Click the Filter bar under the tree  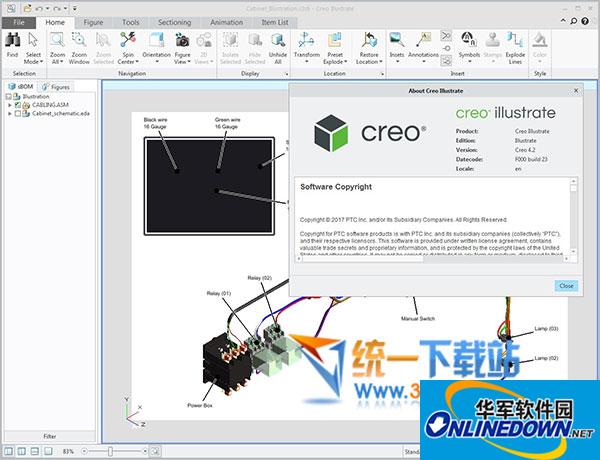click(x=49, y=436)
